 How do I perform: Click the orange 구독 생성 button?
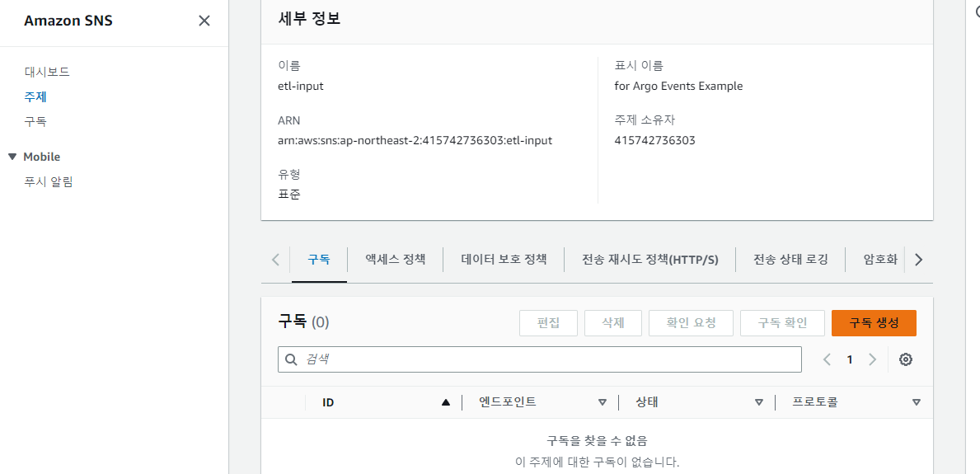click(874, 322)
